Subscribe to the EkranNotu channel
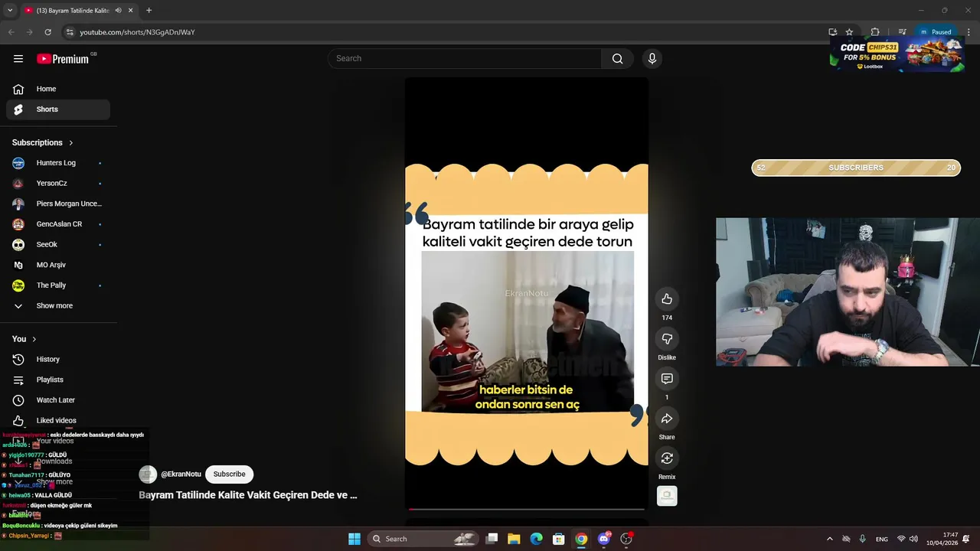This screenshot has width=980, height=551. coord(229,474)
